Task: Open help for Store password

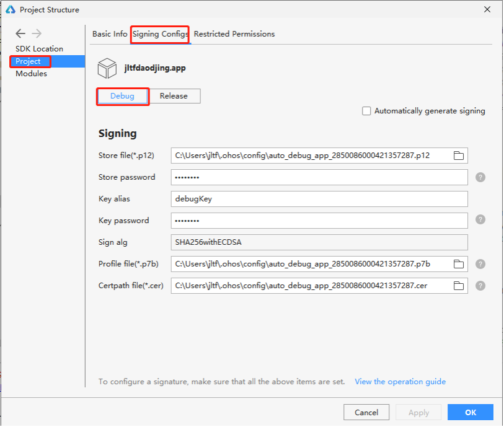Action: coord(480,177)
